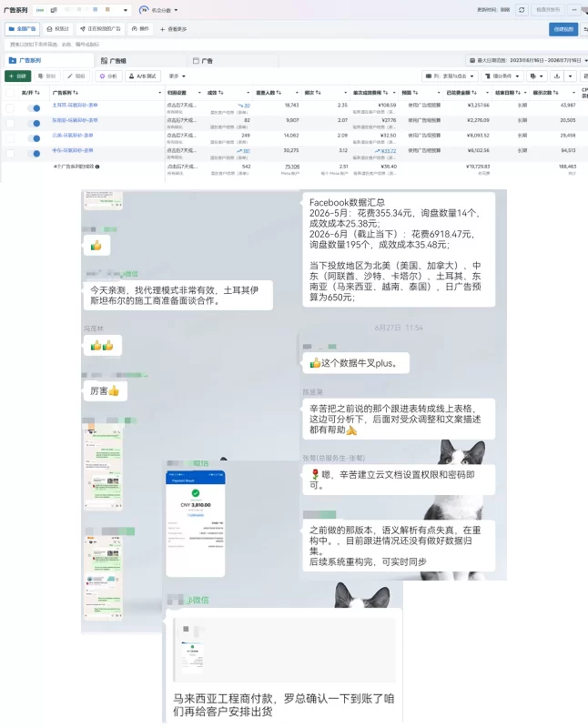Image resolution: width=588 pixels, height=728 pixels.
Task: Sort by the 展示次数 column header
Action: pos(546,93)
